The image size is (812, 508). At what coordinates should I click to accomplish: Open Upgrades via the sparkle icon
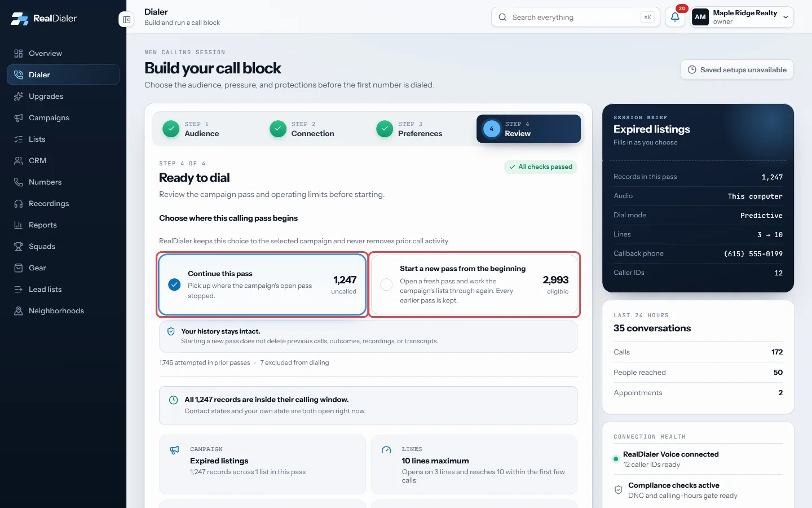19,97
